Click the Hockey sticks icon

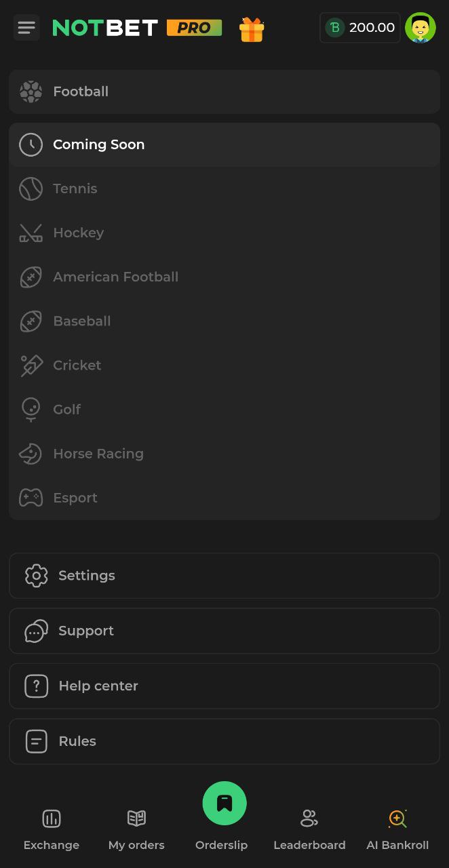coord(31,233)
